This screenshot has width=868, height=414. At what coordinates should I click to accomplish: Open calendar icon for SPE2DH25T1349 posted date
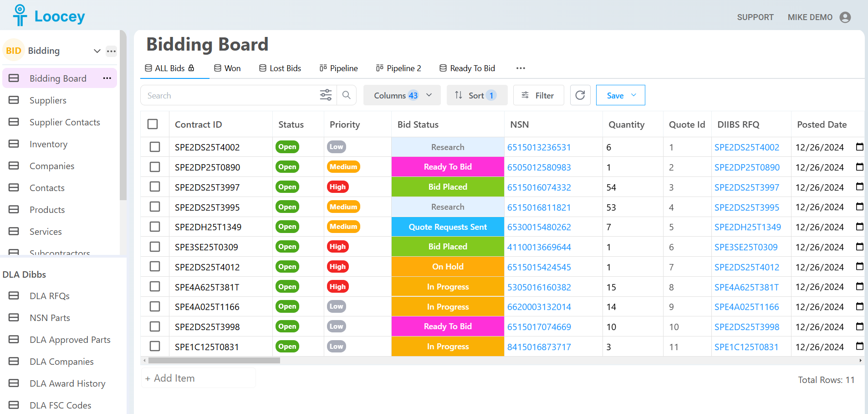point(860,227)
